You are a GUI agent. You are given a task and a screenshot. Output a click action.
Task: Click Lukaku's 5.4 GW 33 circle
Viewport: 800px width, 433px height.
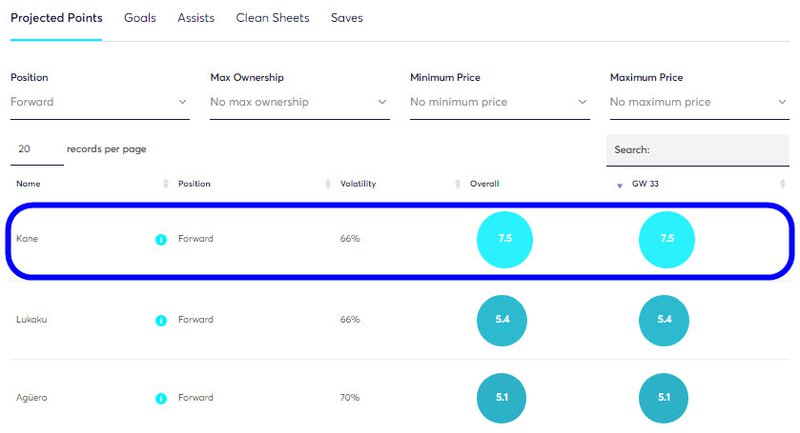point(666,319)
